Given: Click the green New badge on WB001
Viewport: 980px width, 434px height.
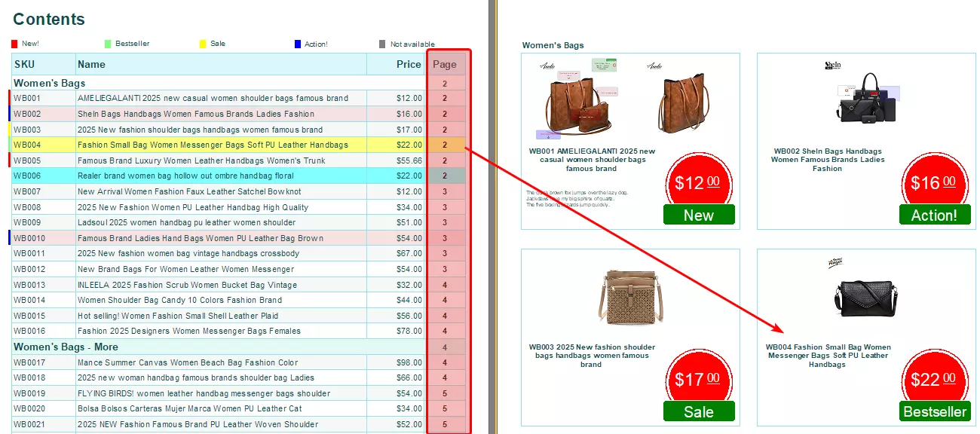Looking at the screenshot, I should pyautogui.click(x=699, y=215).
